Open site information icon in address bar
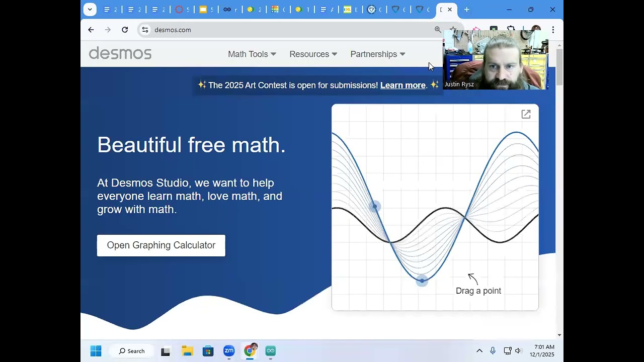Screen dimensions: 644x362 (145, 30)
